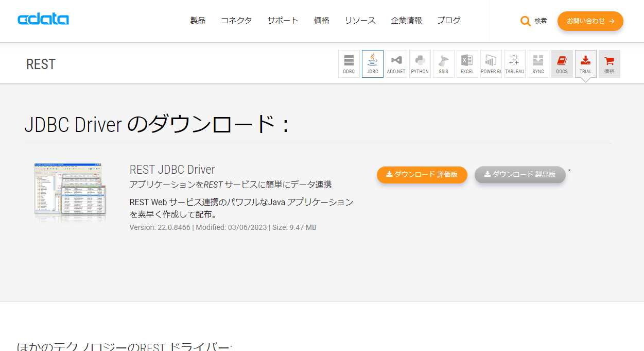Click ダウンロード 評価版 button

click(422, 175)
